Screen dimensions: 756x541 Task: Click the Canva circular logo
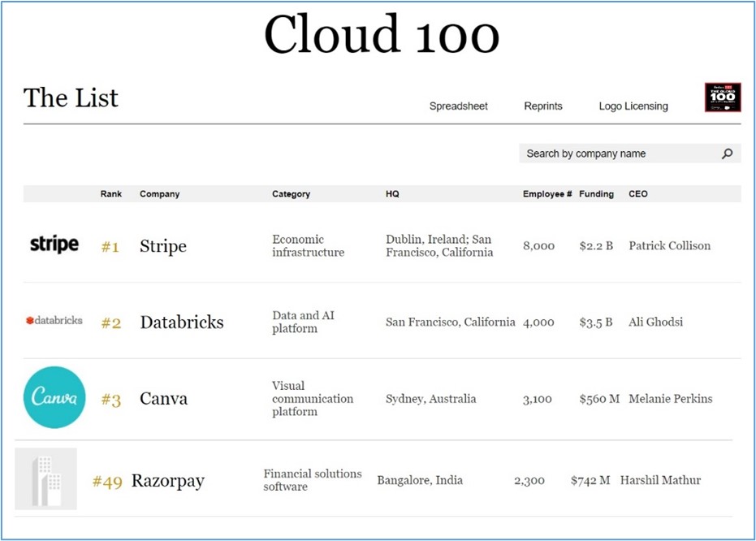[54, 397]
